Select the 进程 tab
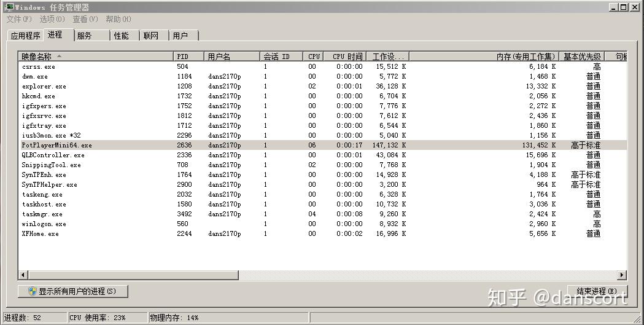This screenshot has height=325, width=644. click(58, 35)
